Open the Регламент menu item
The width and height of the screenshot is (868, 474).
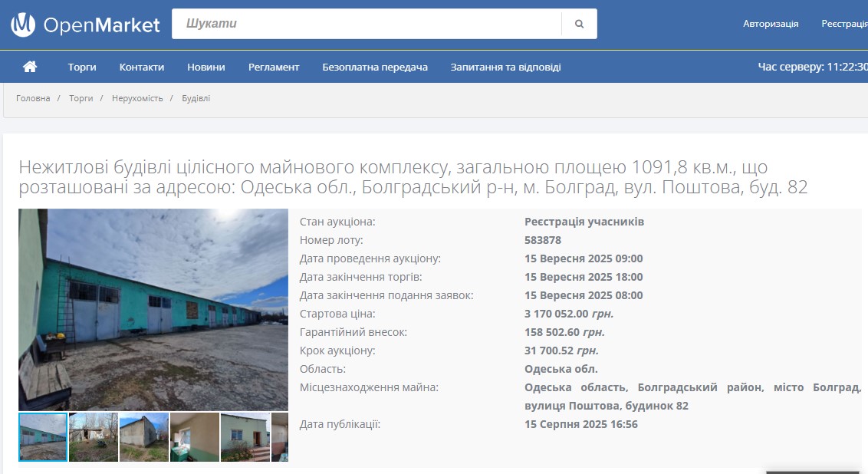click(x=274, y=67)
